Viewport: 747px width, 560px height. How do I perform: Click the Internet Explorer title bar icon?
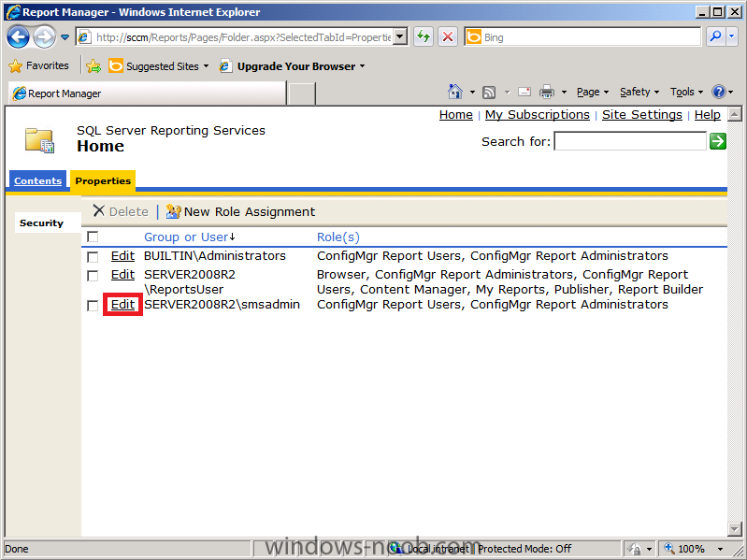tap(13, 12)
